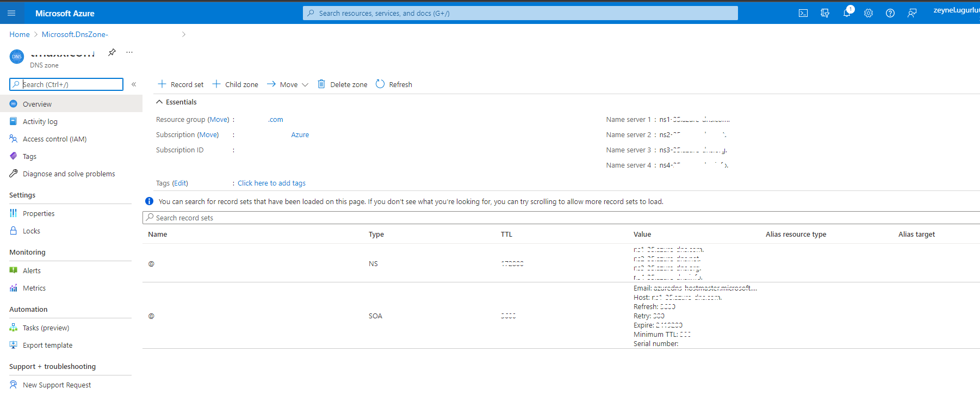Open the Azure portal hamburger menu
This screenshot has height=419, width=980.
click(11, 13)
